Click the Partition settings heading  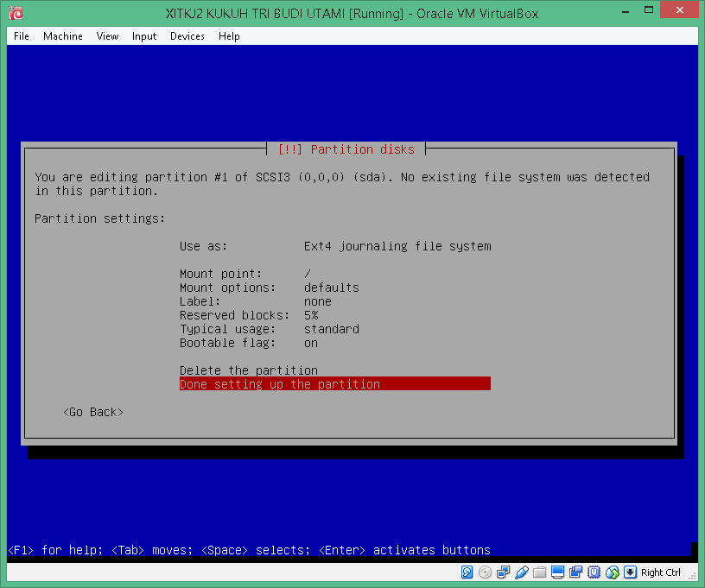99,218
